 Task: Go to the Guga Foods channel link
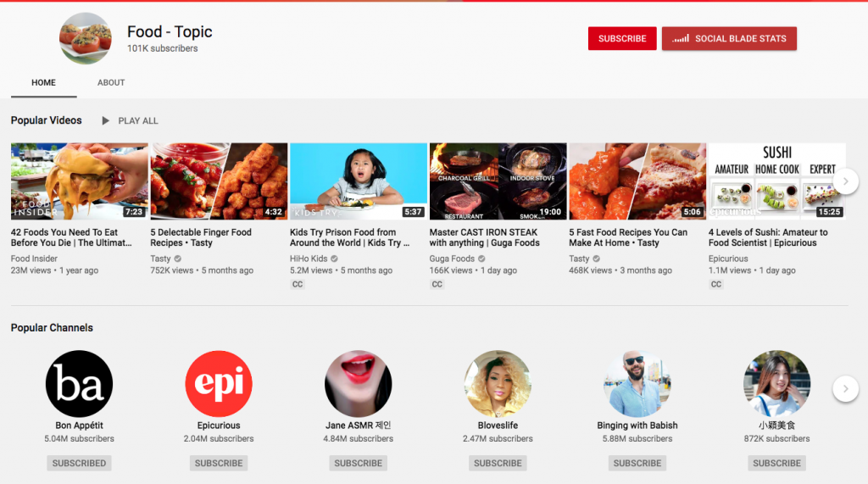[452, 259]
